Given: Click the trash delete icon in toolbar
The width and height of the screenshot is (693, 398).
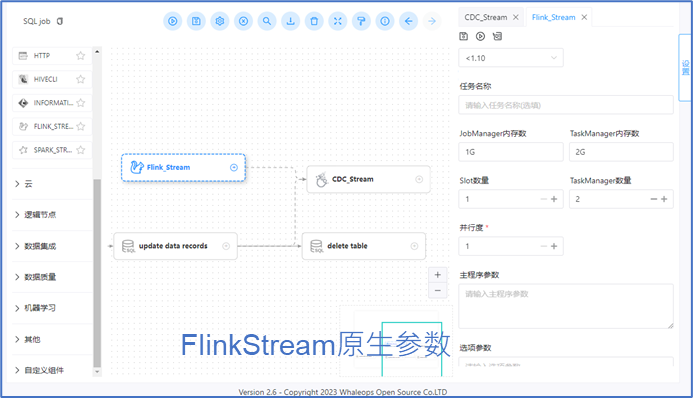Looking at the screenshot, I should [x=314, y=21].
